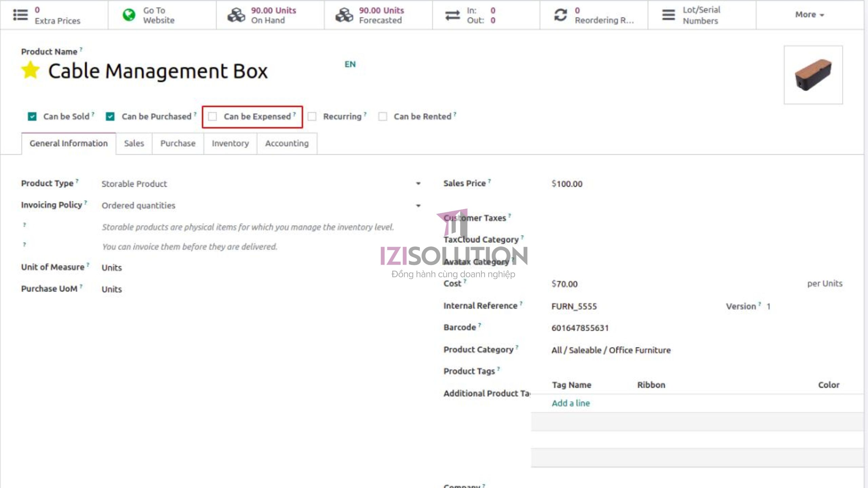Tick the Can be Rented checkbox
868x488 pixels.
click(383, 117)
